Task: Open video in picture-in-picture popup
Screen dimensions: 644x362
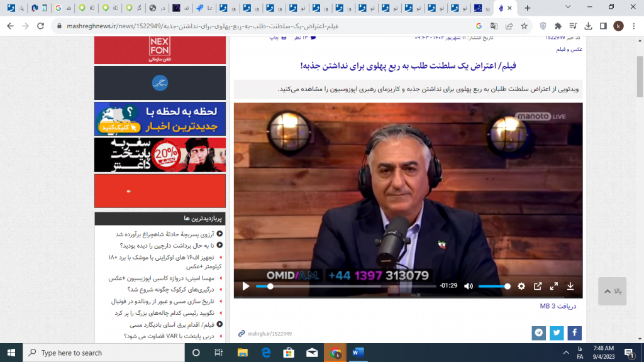Action: pyautogui.click(x=538, y=287)
